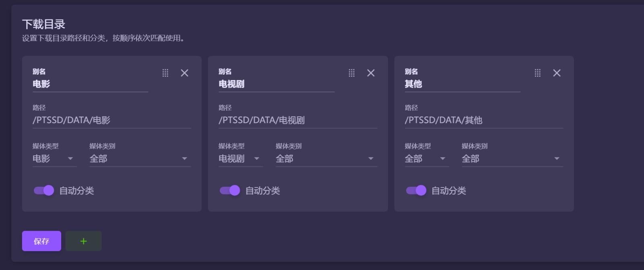Open 媒体类型 dropdown in 电影 card
The width and height of the screenshot is (644, 270).
tap(54, 159)
